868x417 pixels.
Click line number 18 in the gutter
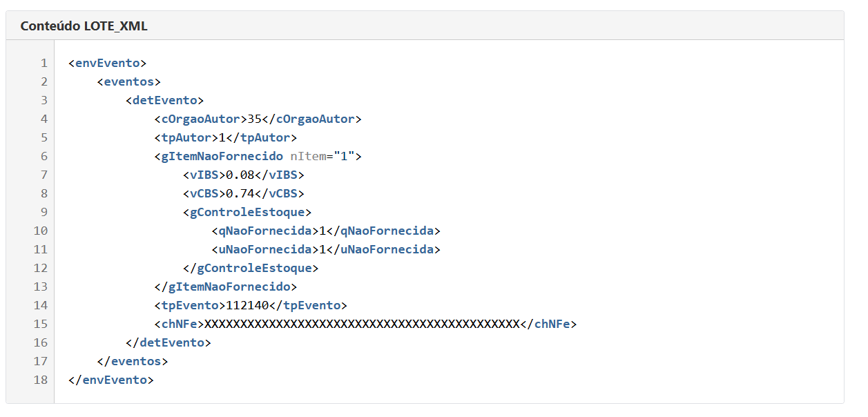[x=40, y=380]
